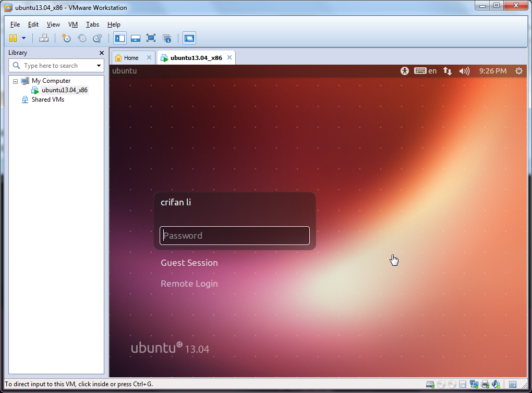The image size is (532, 393).
Task: Send Ctrl+Alt+Del to the VM
Action: [x=44, y=38]
